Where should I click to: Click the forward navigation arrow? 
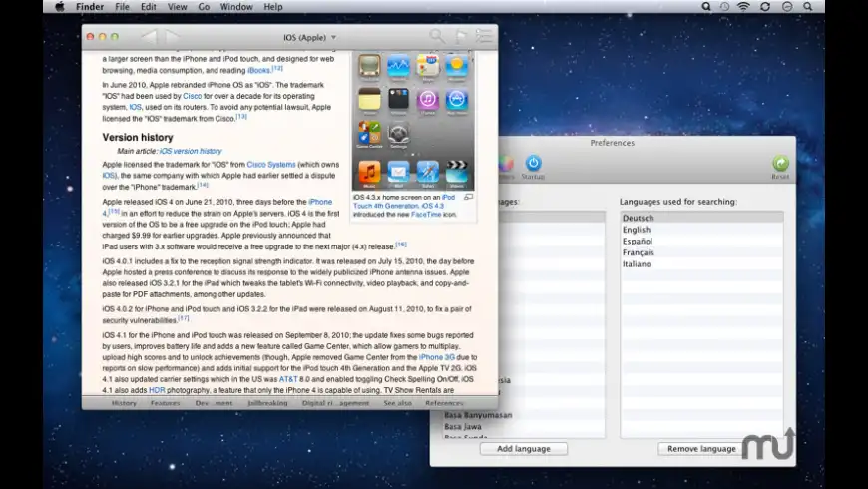pyautogui.click(x=172, y=37)
